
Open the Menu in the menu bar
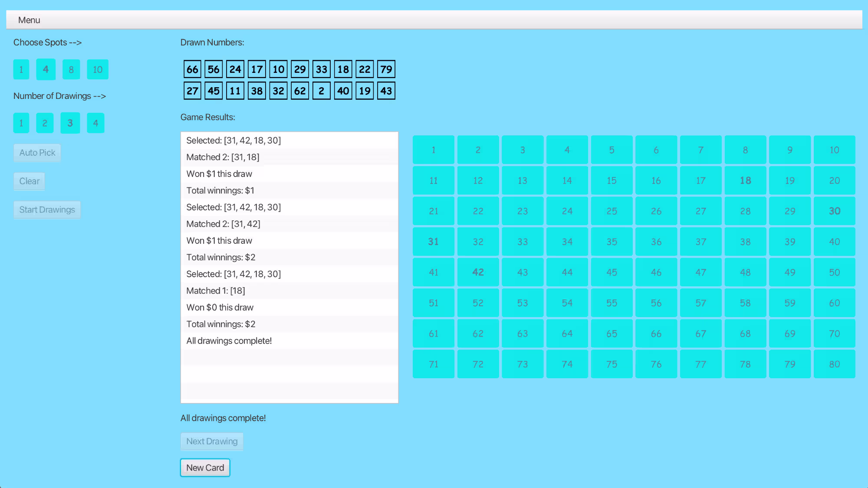29,20
